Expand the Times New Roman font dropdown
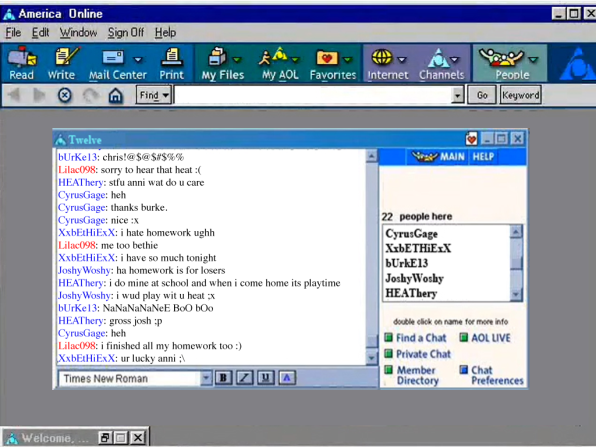Screen dimensions: 596x447 [x=206, y=378]
